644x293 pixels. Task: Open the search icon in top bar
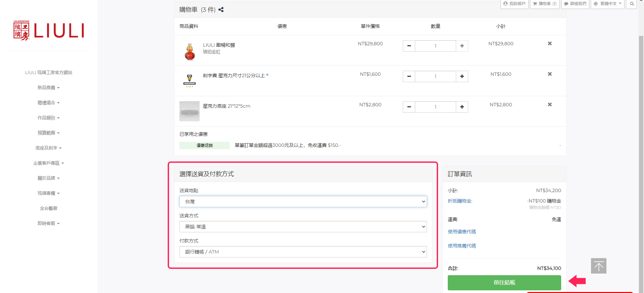tap(632, 4)
